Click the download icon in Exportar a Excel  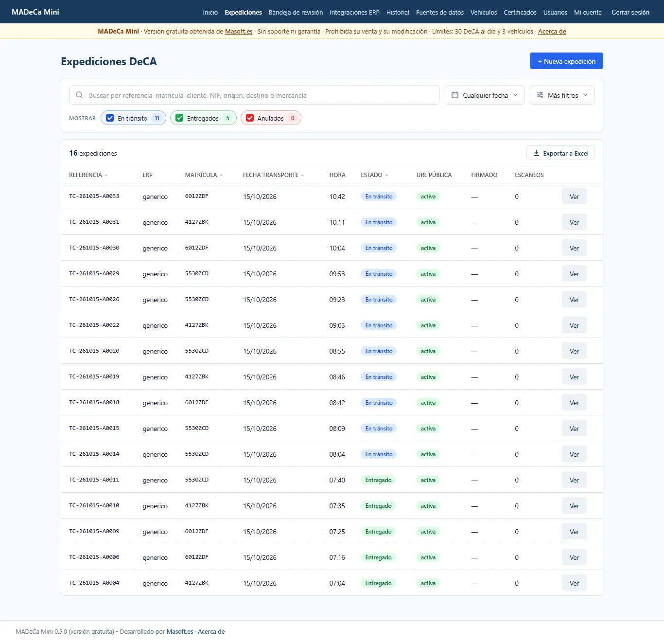(536, 153)
